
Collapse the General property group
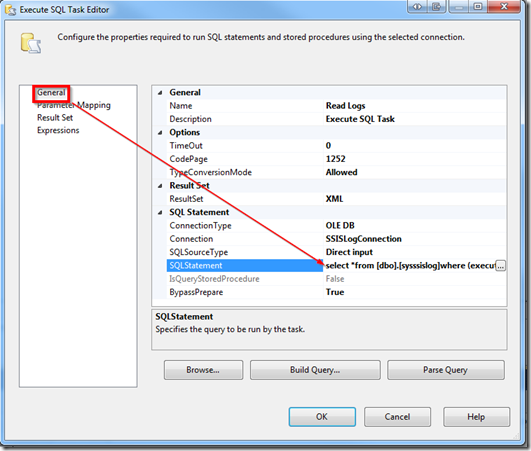tap(160, 92)
